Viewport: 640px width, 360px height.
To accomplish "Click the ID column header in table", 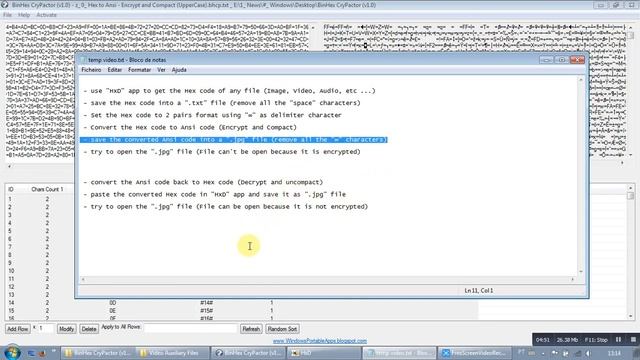I will tap(11, 189).
